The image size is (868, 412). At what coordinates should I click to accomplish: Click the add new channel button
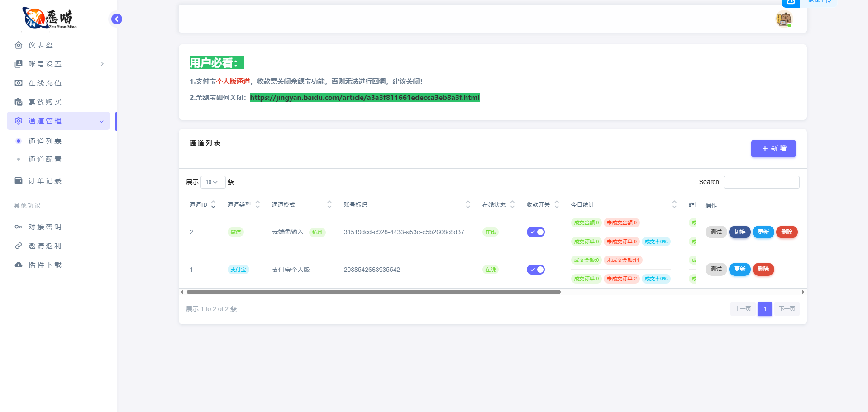click(x=773, y=148)
